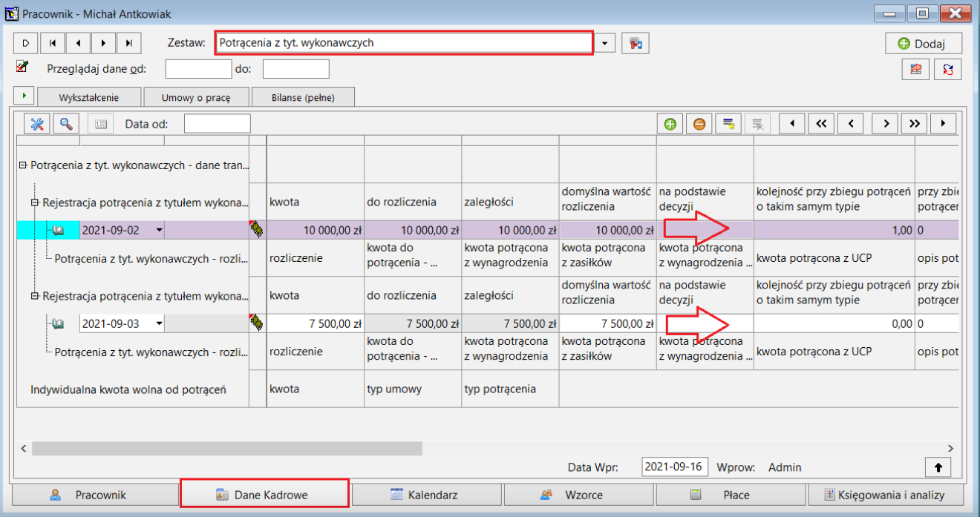Click the magnifying glass search icon
This screenshot has width=980, height=517.
click(x=66, y=124)
